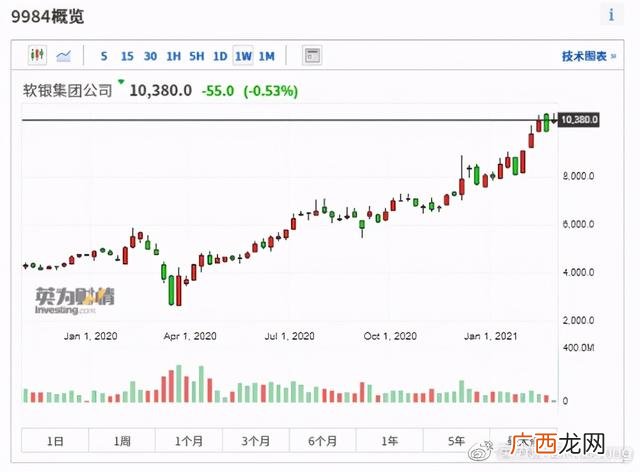
Task: Click the Jan 1, 2021 date label
Action: (x=491, y=336)
